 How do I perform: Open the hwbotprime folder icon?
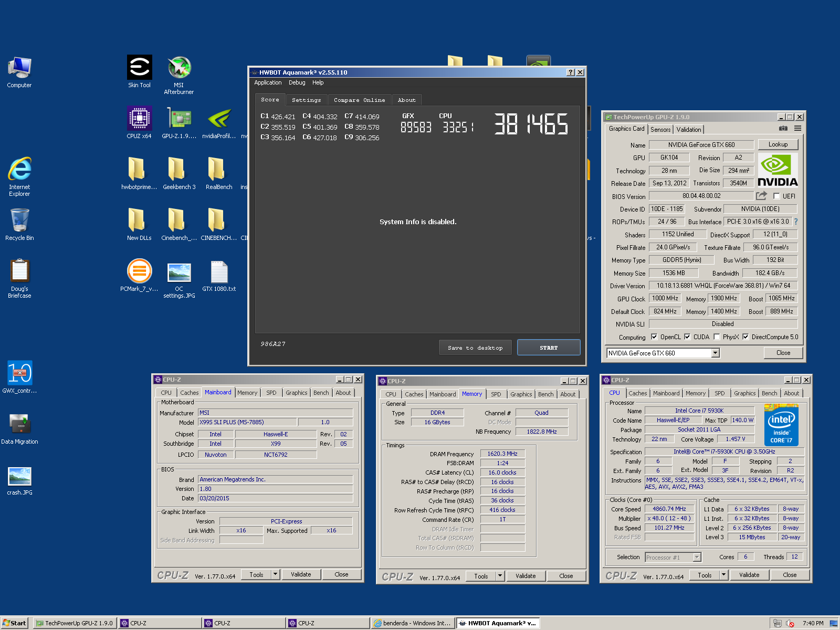[139, 173]
